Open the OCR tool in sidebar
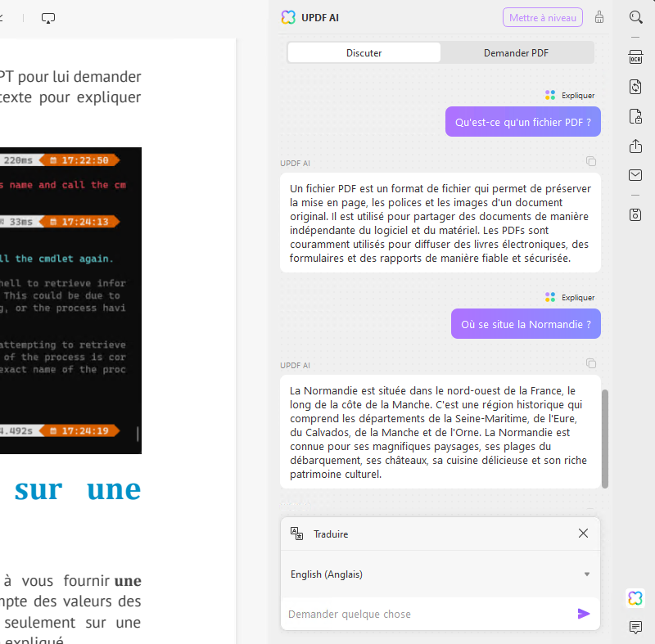Image resolution: width=655 pixels, height=644 pixels. [635, 57]
